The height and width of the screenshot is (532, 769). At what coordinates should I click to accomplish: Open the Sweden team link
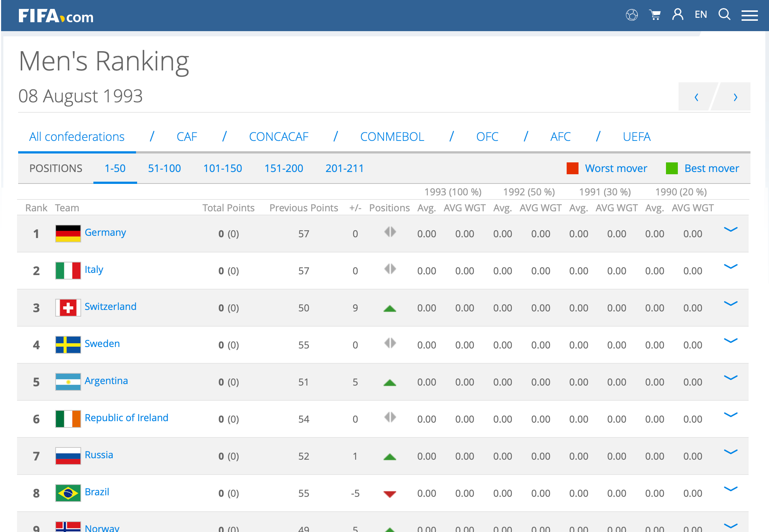pyautogui.click(x=102, y=344)
